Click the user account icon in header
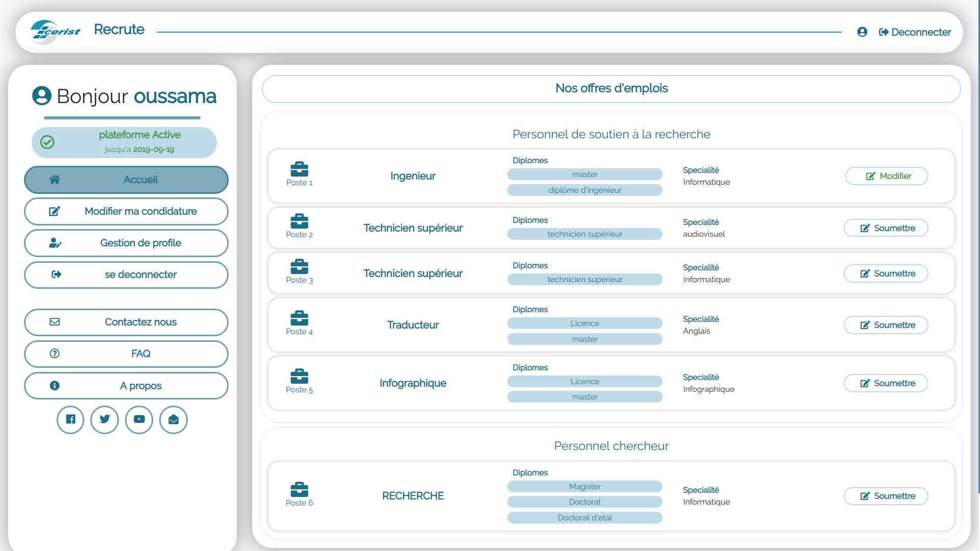Screen dimensions: 980x551 [x=862, y=32]
